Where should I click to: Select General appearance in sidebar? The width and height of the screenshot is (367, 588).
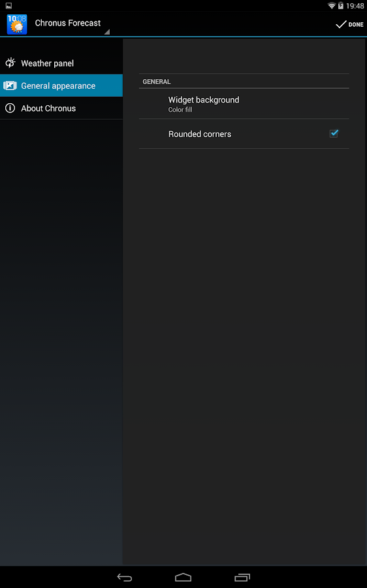point(61,86)
